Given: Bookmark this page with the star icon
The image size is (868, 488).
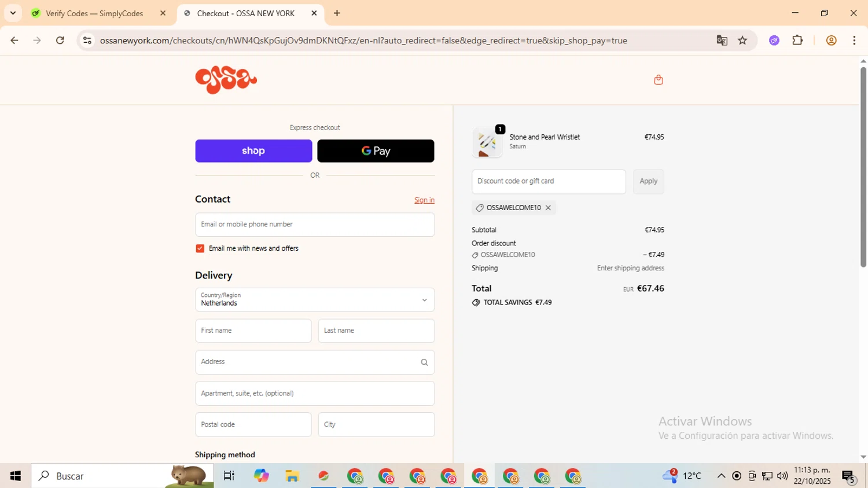Looking at the screenshot, I should (742, 41).
